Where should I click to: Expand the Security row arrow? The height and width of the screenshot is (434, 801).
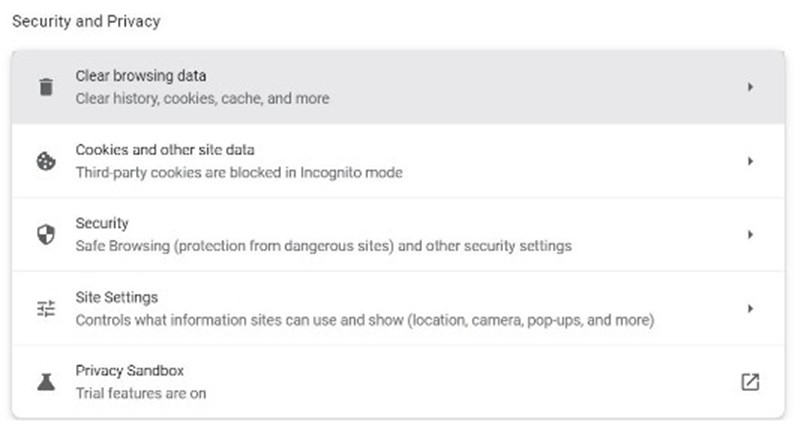point(750,235)
